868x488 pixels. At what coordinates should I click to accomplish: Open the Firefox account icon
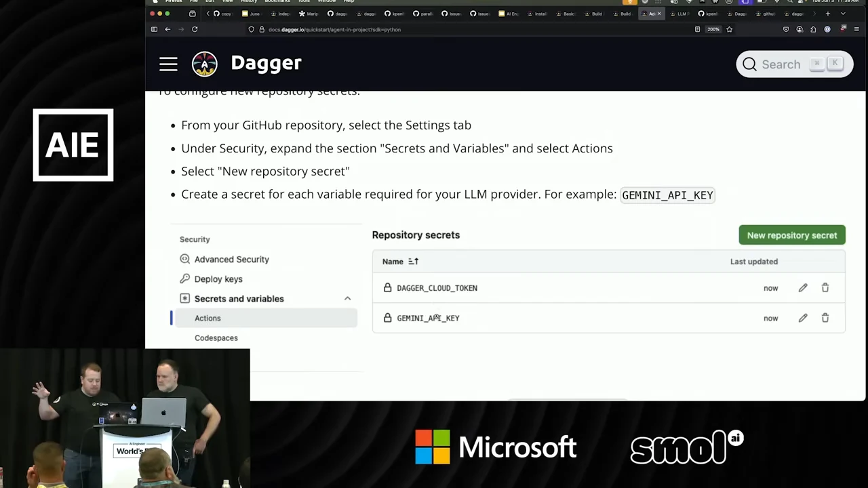(800, 29)
